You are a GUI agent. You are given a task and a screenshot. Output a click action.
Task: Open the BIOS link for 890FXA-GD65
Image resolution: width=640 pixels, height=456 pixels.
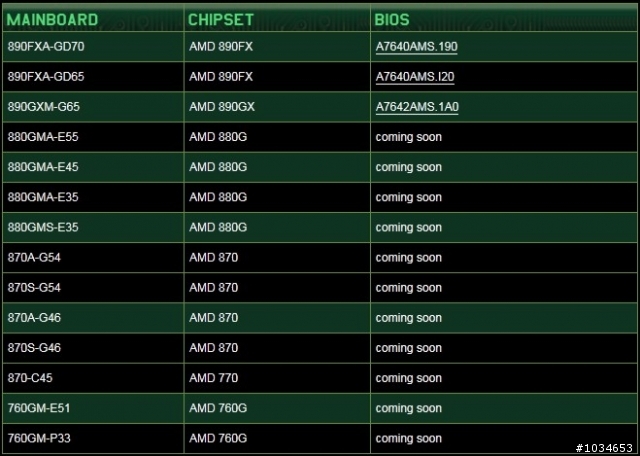[x=415, y=77]
